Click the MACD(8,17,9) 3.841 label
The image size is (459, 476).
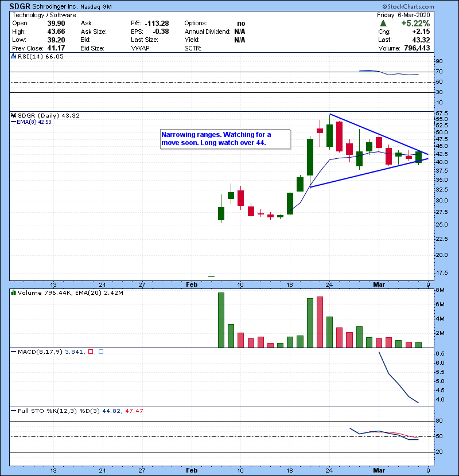[50, 352]
